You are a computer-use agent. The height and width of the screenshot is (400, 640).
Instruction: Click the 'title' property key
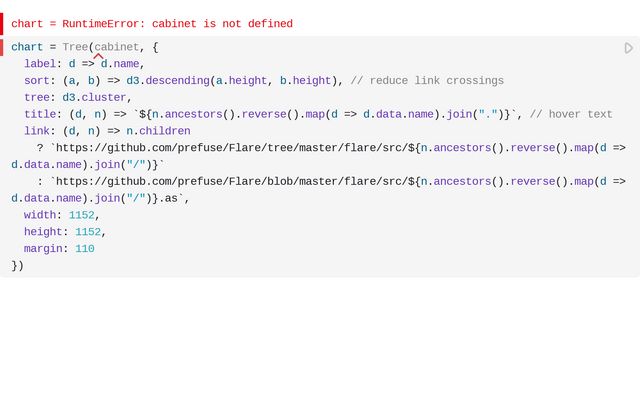pos(40,114)
